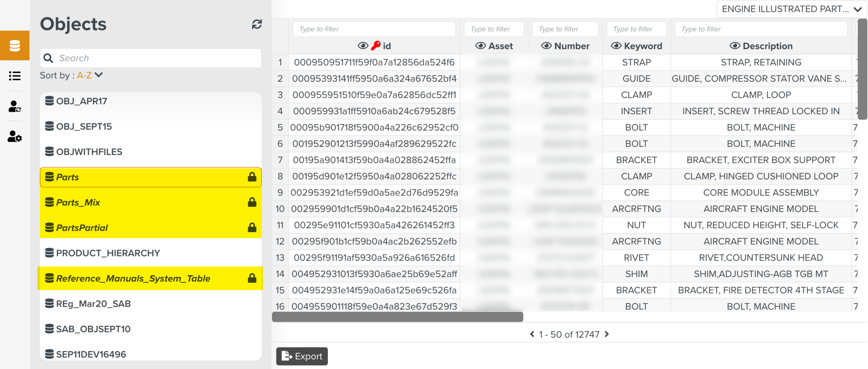868x369 pixels.
Task: Click the refresh objects icon
Action: pos(257,24)
